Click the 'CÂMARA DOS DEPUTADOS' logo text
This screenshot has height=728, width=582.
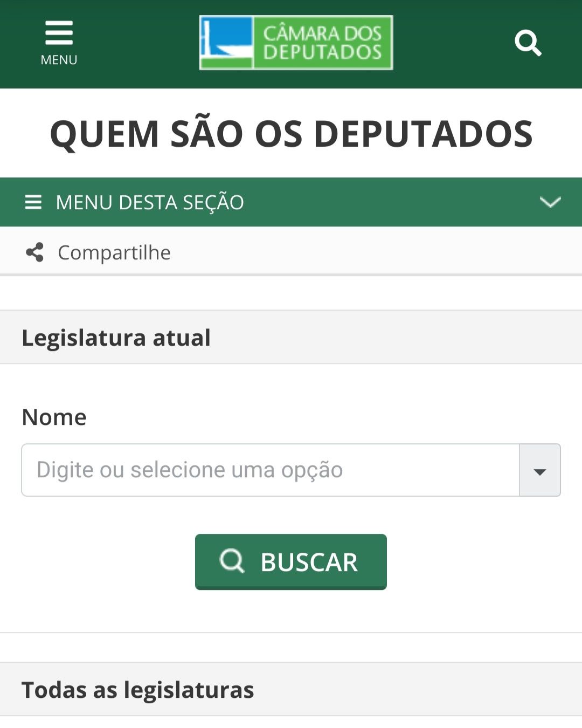pos(322,43)
